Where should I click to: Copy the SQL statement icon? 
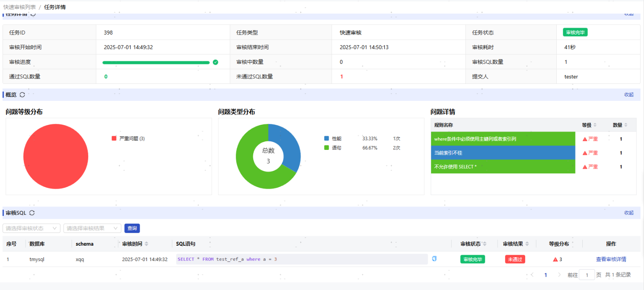[x=434, y=258]
